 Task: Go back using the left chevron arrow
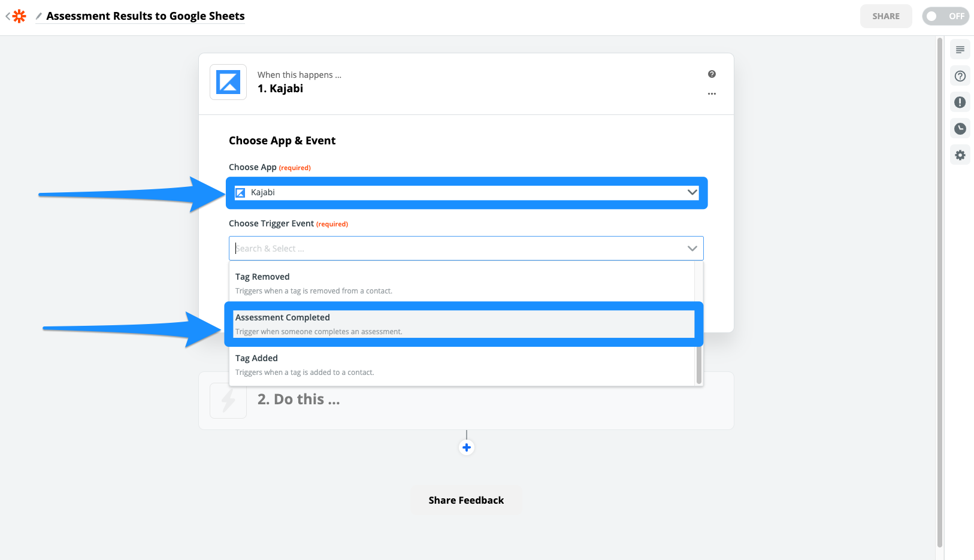(8, 16)
